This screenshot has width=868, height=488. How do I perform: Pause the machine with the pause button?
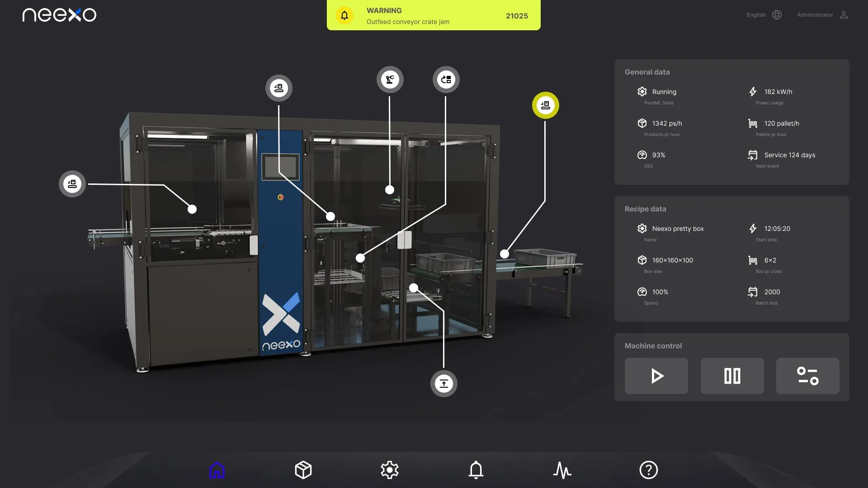click(732, 376)
